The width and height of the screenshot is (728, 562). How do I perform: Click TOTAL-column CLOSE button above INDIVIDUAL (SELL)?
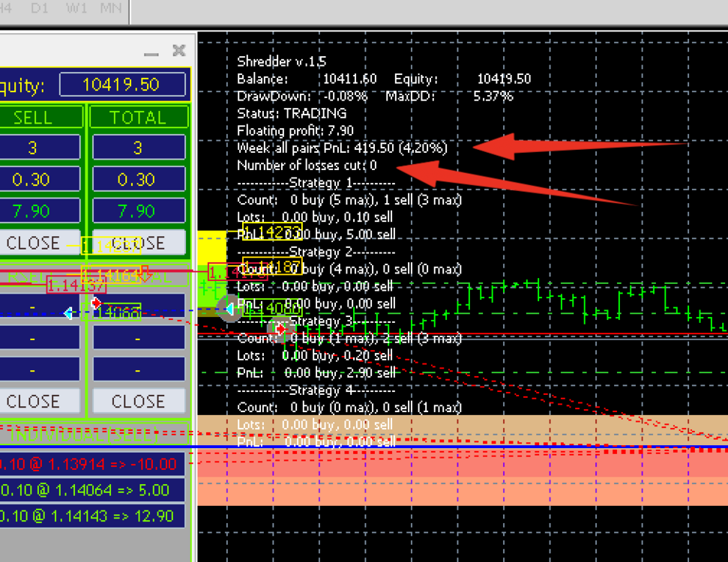[139, 401]
